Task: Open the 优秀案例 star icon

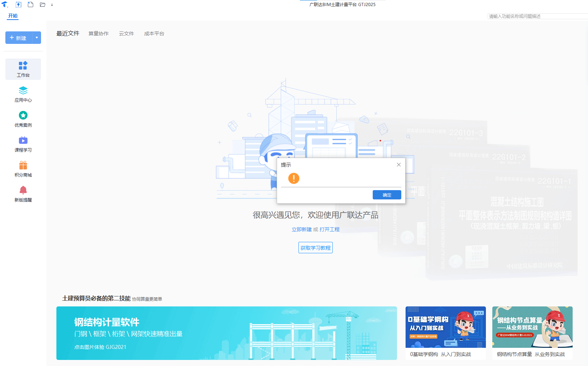Action: pyautogui.click(x=23, y=115)
